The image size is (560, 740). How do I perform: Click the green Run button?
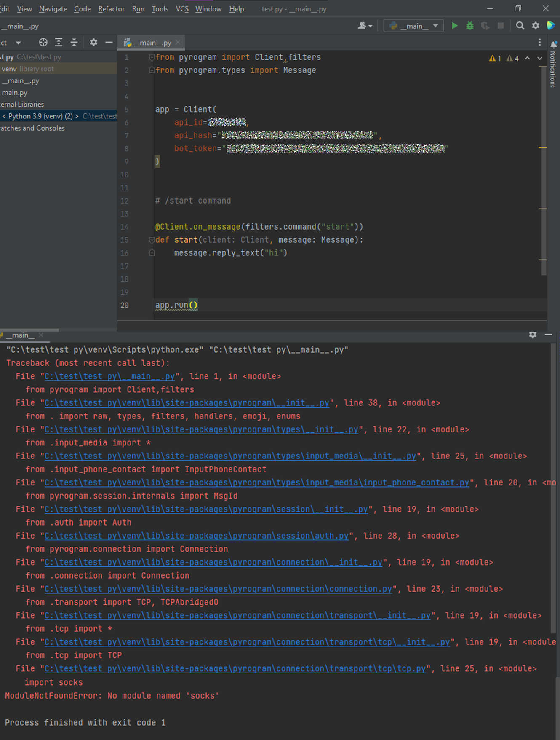point(454,26)
